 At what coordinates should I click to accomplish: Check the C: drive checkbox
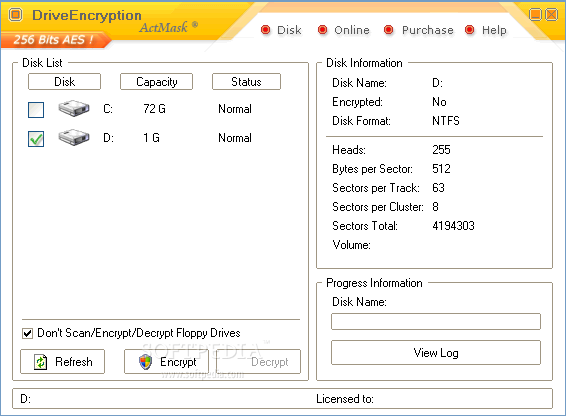tap(36, 110)
